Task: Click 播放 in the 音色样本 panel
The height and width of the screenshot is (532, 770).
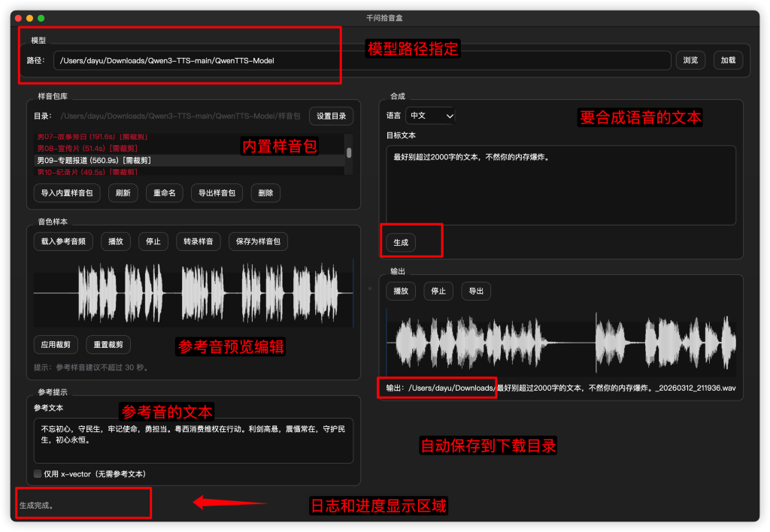Action: (x=116, y=242)
